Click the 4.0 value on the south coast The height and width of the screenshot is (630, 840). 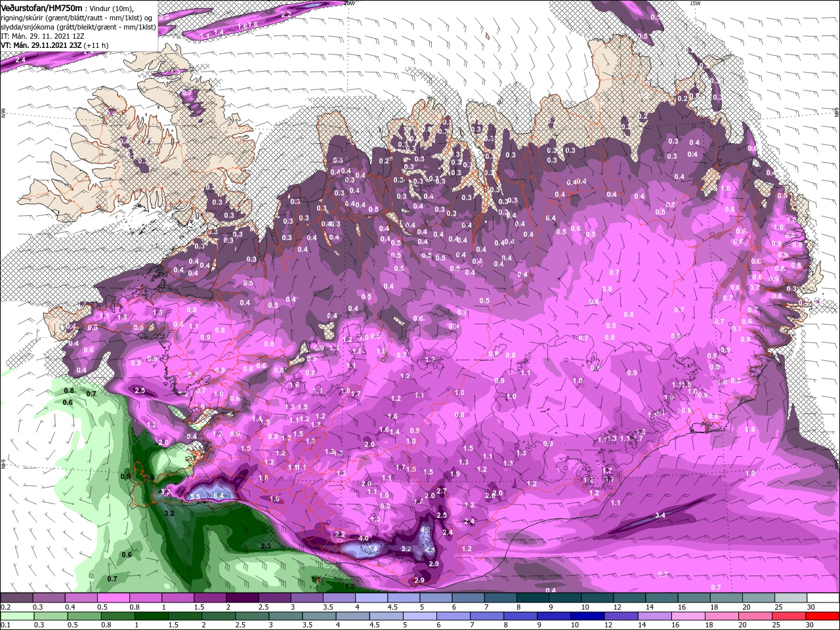(364, 539)
